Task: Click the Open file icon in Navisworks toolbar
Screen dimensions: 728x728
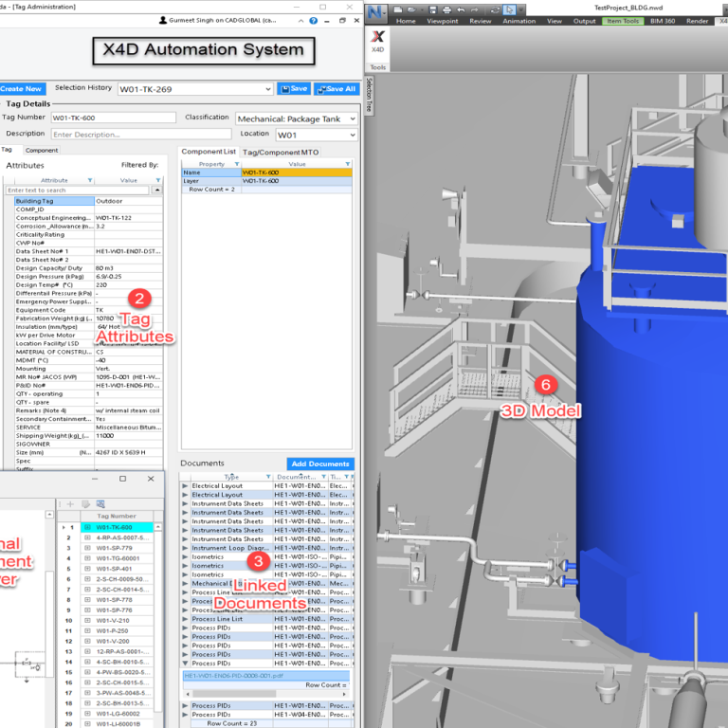Action: [411, 9]
